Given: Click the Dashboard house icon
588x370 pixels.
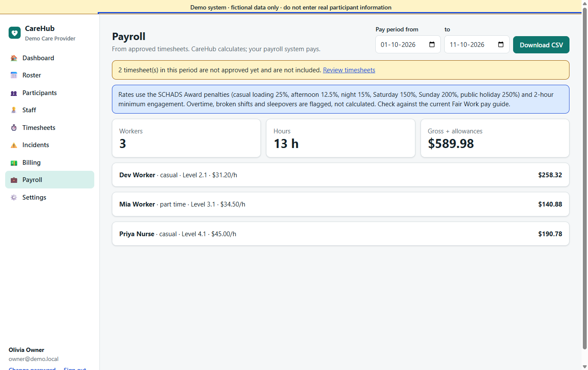Looking at the screenshot, I should (14, 58).
